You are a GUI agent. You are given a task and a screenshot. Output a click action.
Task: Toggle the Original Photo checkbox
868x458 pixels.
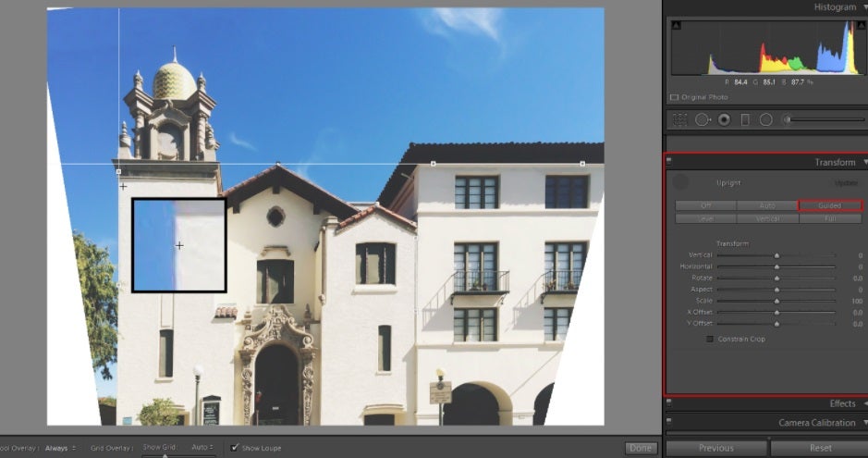[673, 97]
